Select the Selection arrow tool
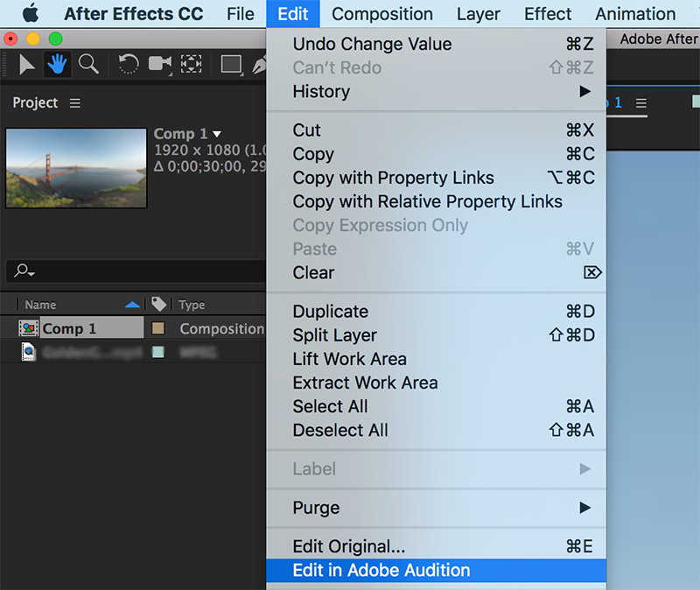Image resolution: width=700 pixels, height=590 pixels. click(26, 64)
